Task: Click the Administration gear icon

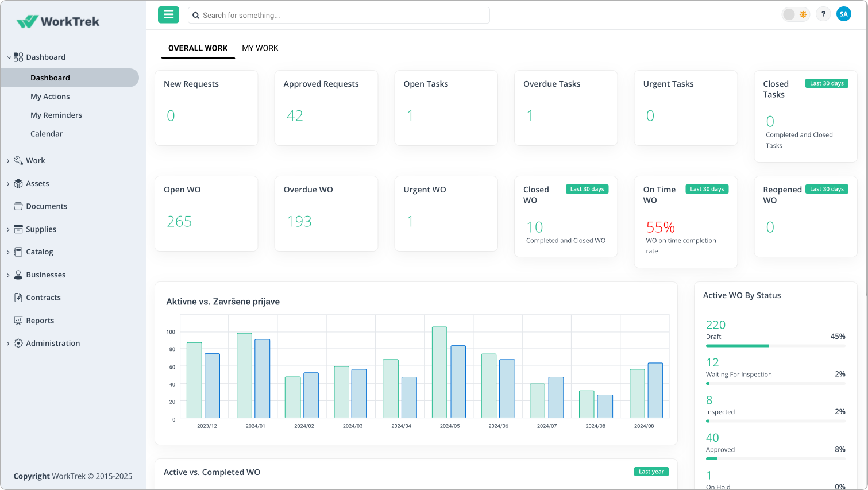Action: tap(18, 344)
